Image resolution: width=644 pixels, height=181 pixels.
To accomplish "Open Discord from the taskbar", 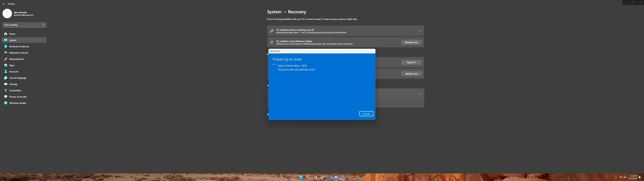I will [336, 177].
